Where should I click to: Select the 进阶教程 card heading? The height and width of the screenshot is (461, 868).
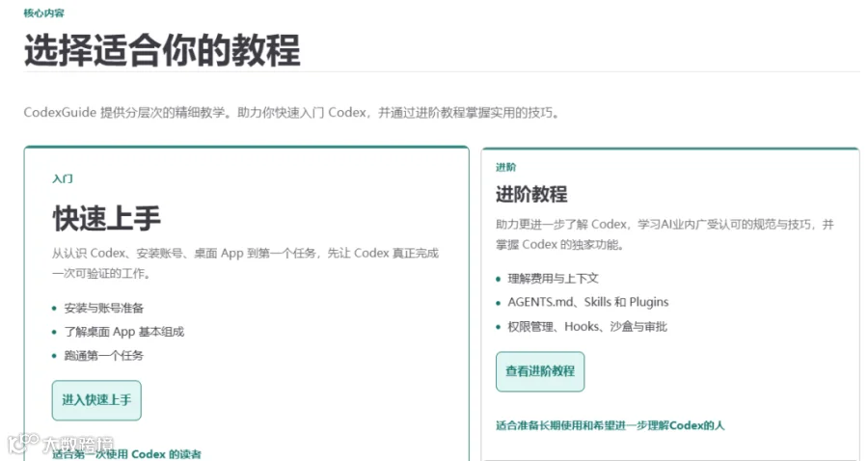[x=531, y=194]
